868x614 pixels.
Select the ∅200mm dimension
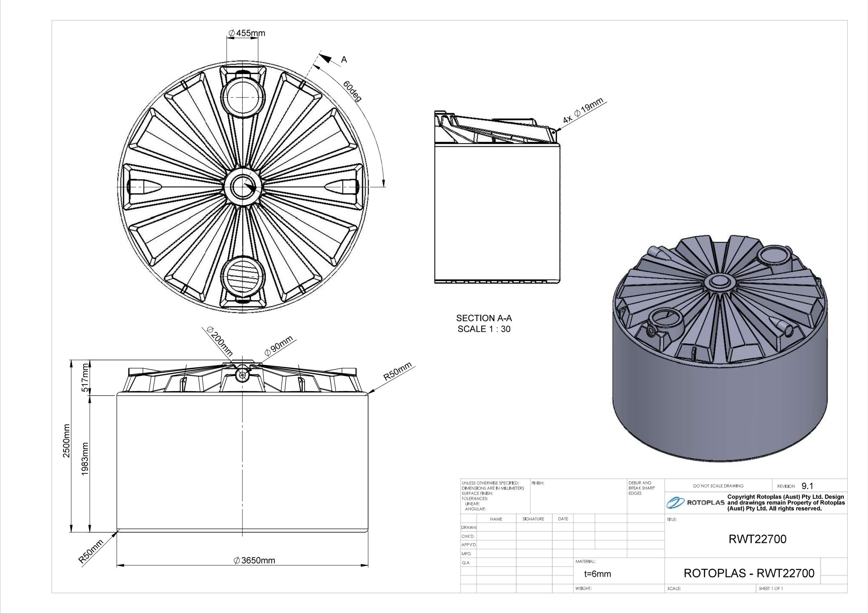pyautogui.click(x=220, y=342)
